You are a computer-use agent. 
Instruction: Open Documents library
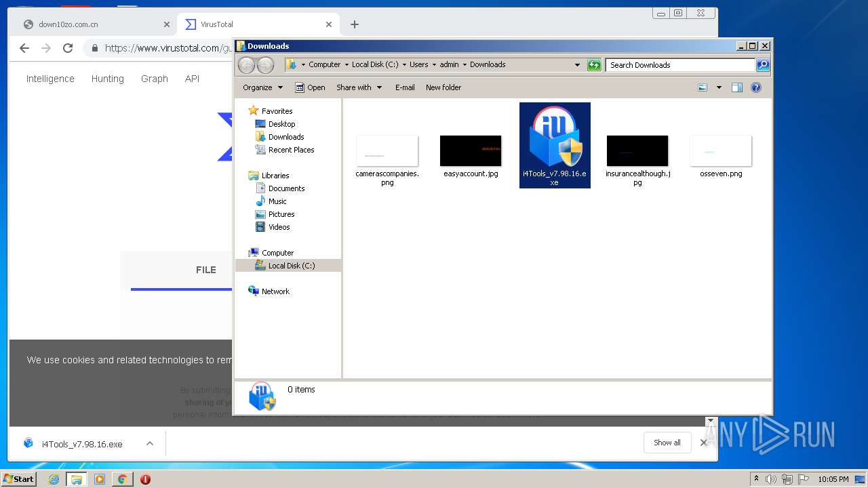pos(286,188)
